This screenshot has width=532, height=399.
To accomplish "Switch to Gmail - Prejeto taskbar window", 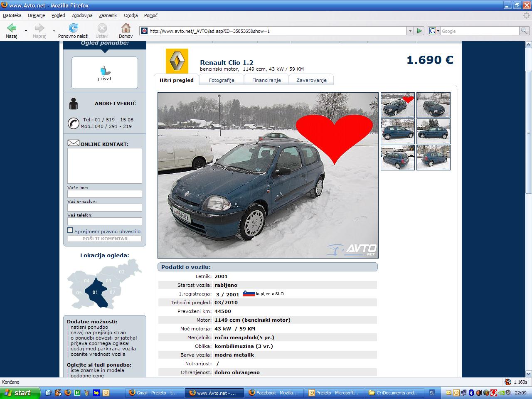I will pos(155,392).
